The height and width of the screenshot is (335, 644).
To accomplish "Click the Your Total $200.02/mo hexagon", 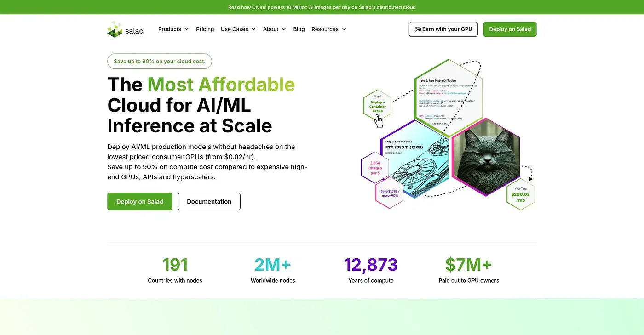I will [x=521, y=194].
